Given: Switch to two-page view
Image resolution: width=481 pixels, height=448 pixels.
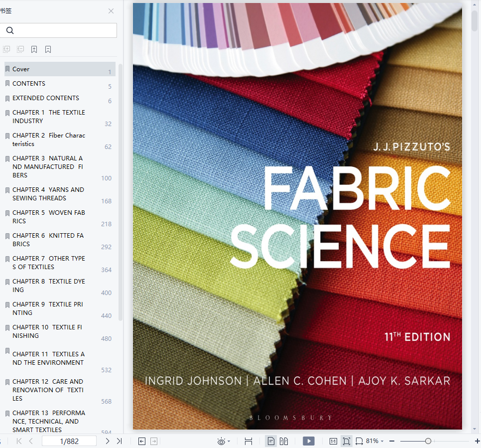Looking at the screenshot, I should tap(284, 441).
